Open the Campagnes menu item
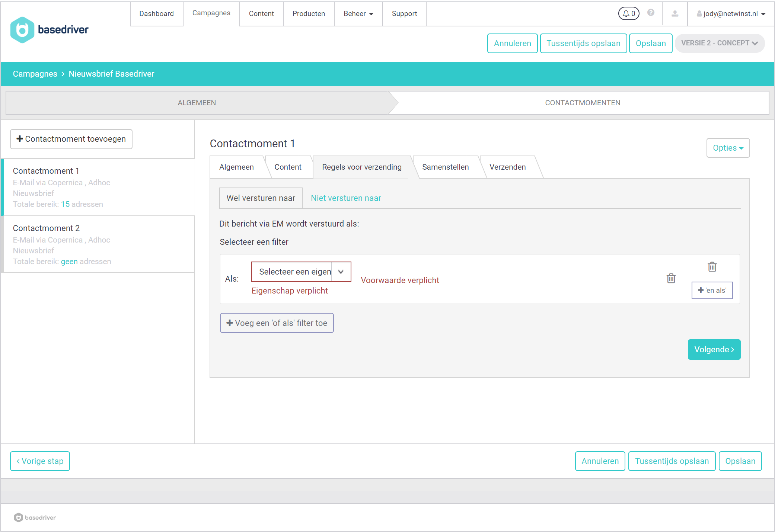 click(x=211, y=13)
